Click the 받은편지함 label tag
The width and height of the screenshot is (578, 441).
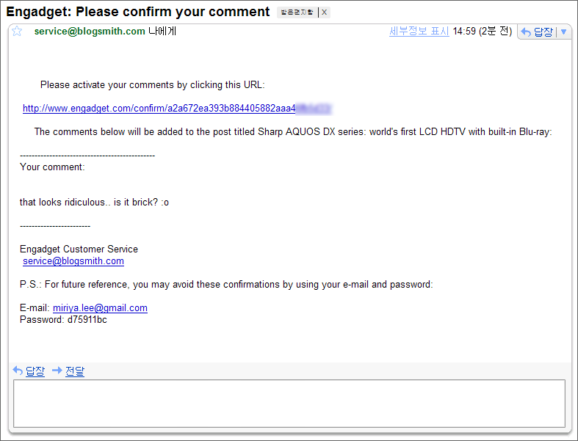297,13
